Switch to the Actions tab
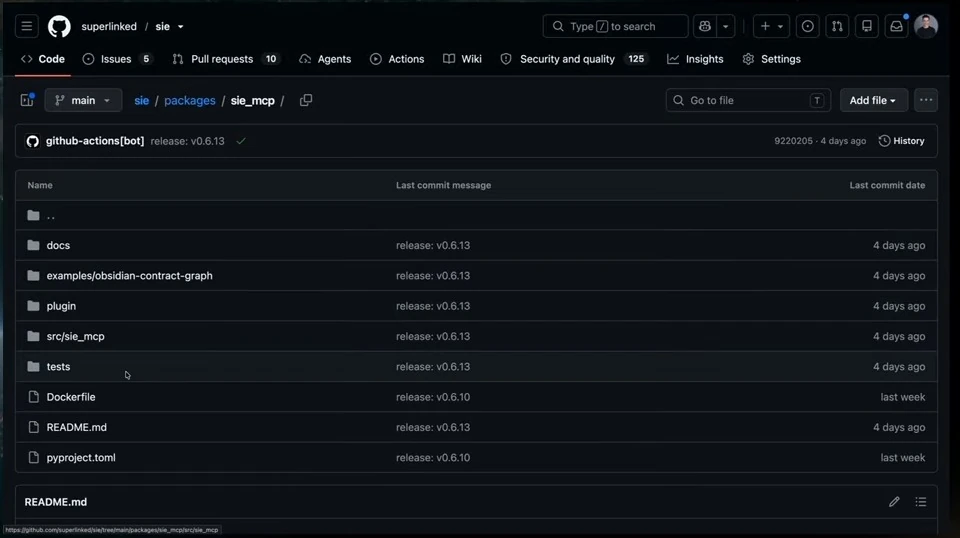 click(397, 59)
